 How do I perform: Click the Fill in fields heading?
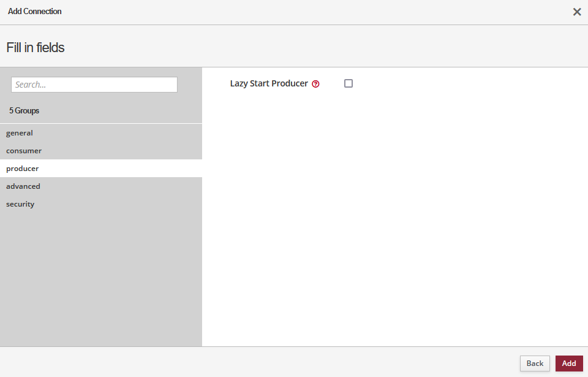(x=36, y=47)
